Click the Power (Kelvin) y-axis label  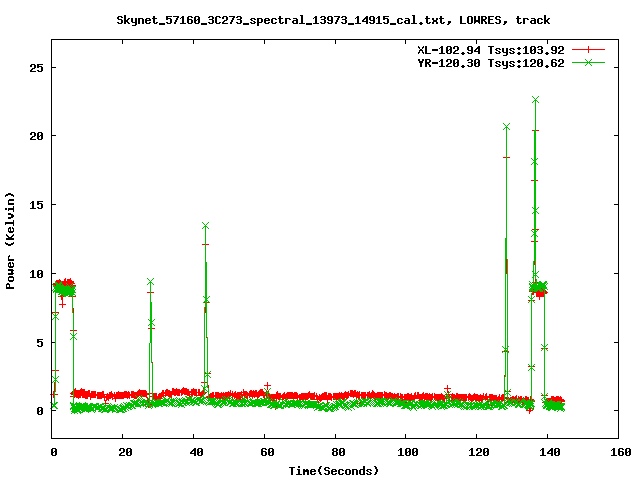pyautogui.click(x=10, y=241)
